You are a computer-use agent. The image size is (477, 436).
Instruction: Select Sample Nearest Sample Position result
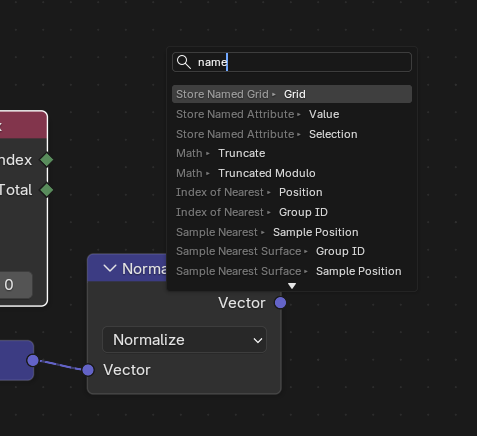click(292, 232)
